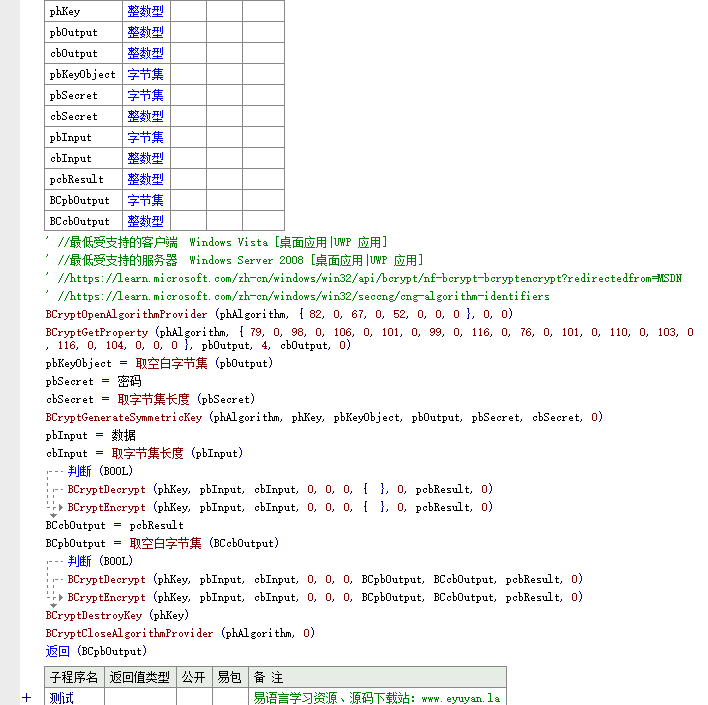This screenshot has width=708, height=705.
Task: Click the www.eyuyan.la note in 测试 row
Action: [x=377, y=698]
